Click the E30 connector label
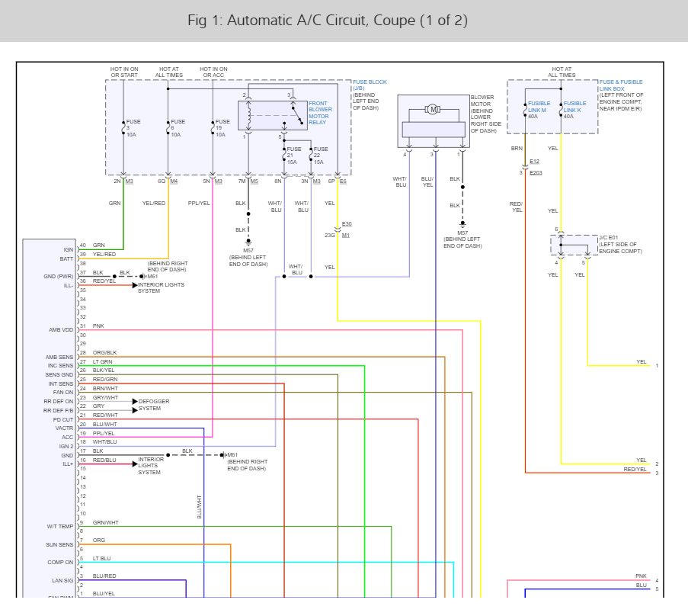 pos(347,224)
